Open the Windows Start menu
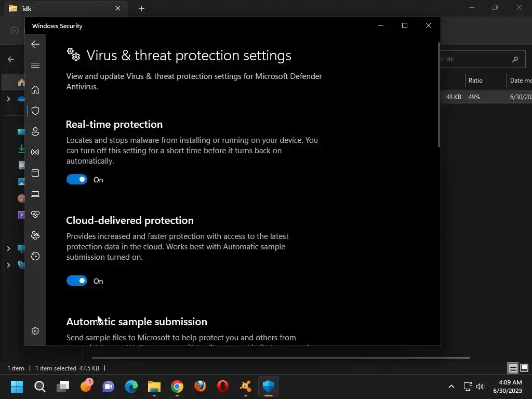Image resolution: width=532 pixels, height=399 pixels. [x=17, y=387]
